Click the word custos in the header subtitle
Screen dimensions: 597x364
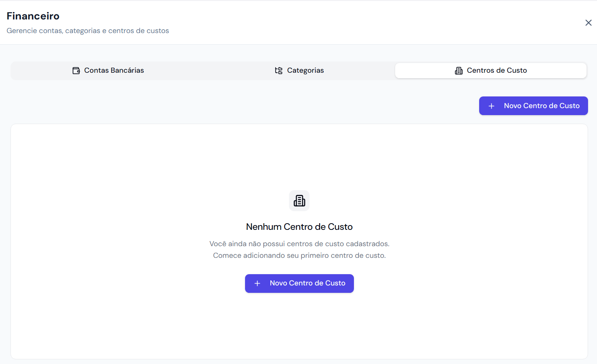pos(158,31)
